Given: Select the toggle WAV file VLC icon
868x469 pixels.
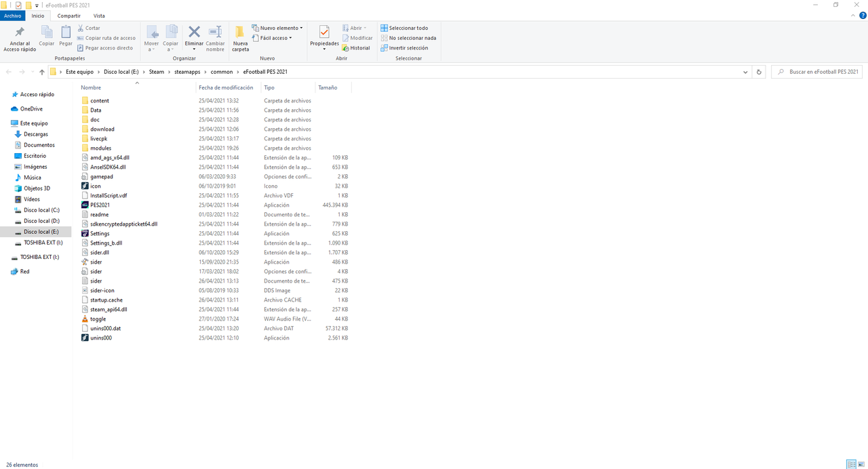Looking at the screenshot, I should (x=85, y=319).
